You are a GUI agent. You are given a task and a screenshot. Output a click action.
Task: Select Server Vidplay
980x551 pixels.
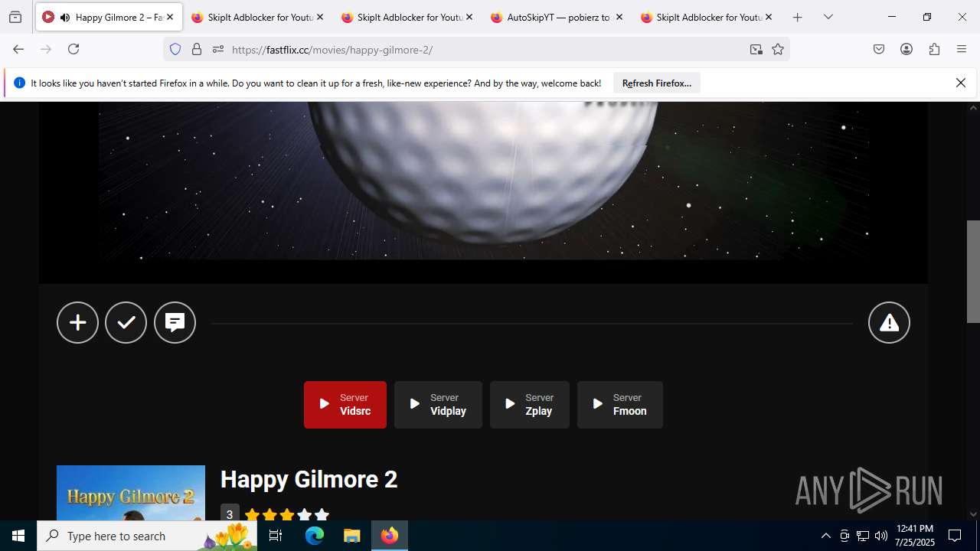(438, 405)
